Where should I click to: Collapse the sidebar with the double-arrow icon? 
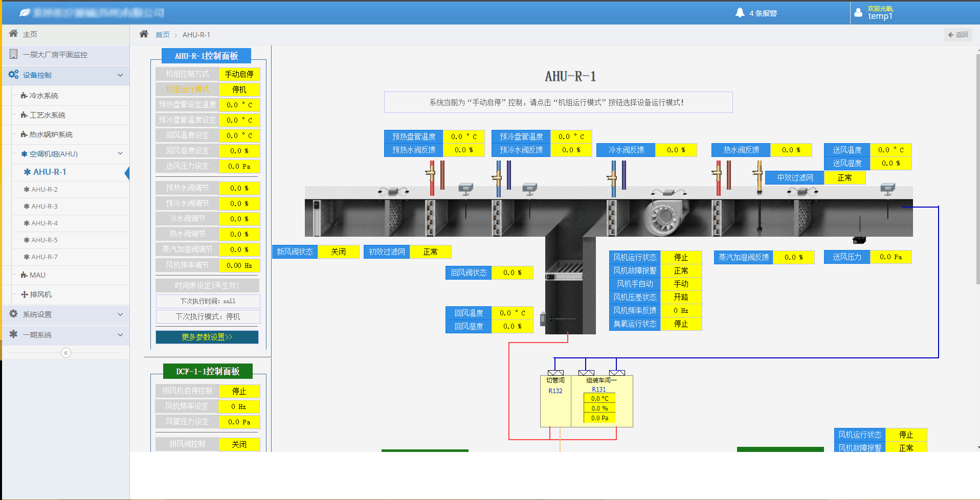(66, 353)
